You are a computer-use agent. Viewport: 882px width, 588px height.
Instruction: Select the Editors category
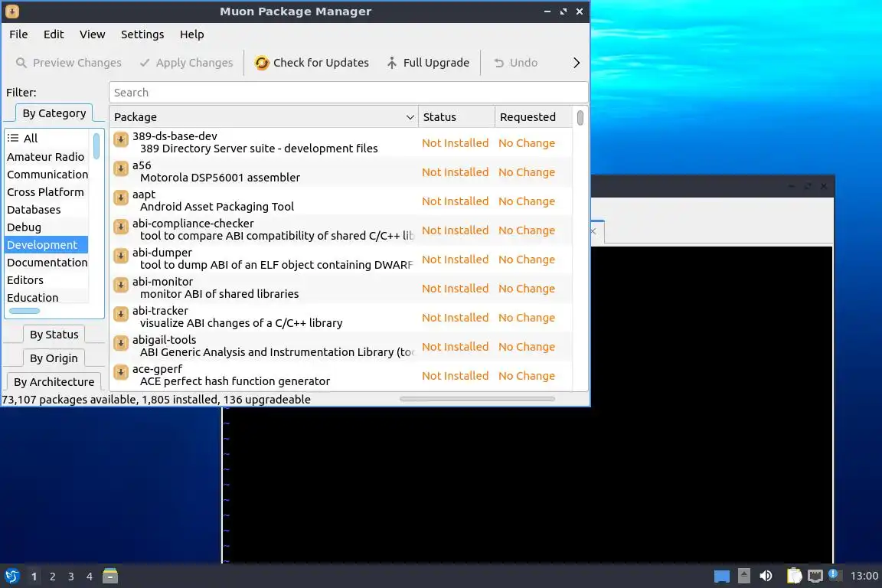coord(46,279)
